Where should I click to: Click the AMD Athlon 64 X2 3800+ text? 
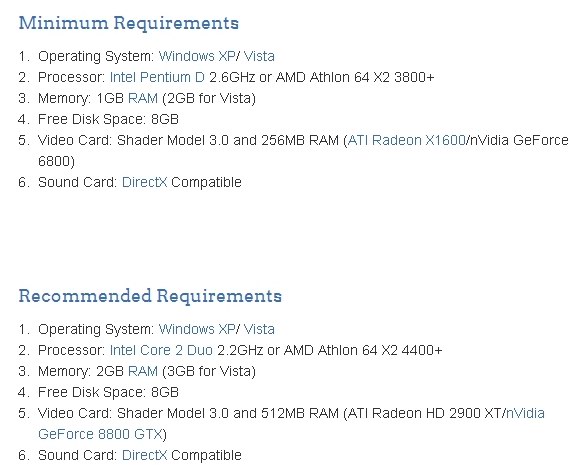355,77
